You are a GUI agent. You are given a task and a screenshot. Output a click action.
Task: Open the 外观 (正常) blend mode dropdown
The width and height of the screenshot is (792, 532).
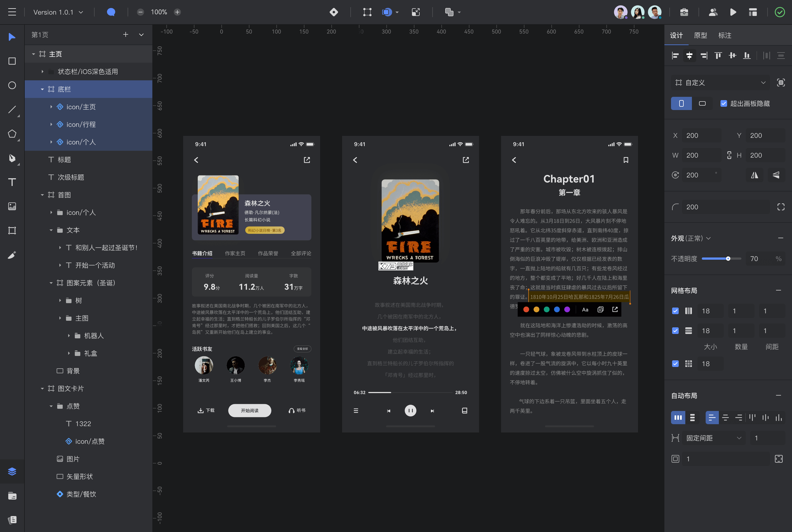(x=691, y=238)
